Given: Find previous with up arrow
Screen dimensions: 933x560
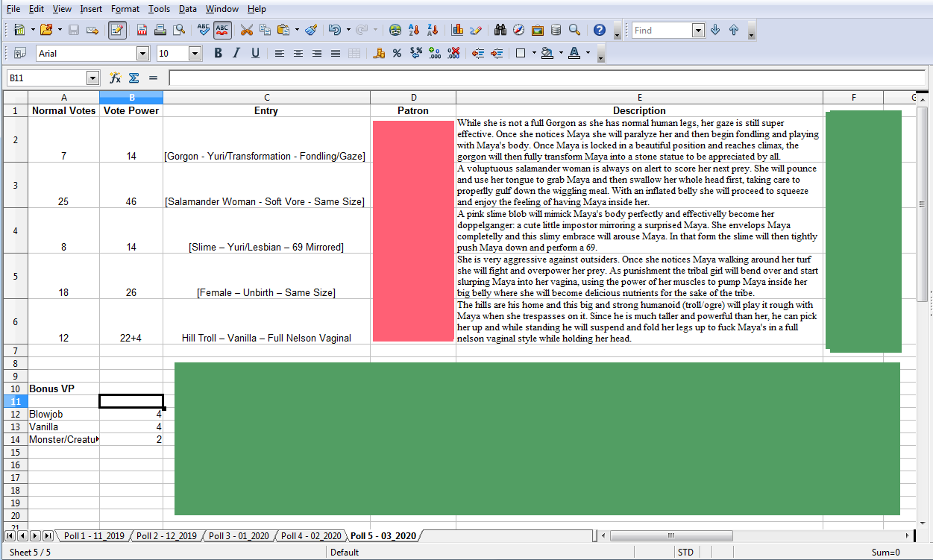Looking at the screenshot, I should pyautogui.click(x=734, y=31).
